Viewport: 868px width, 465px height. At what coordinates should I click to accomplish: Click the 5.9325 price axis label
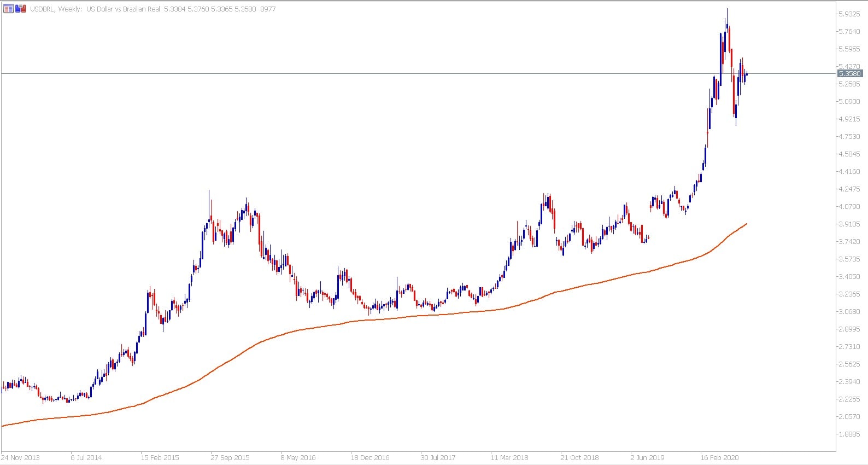(x=849, y=14)
